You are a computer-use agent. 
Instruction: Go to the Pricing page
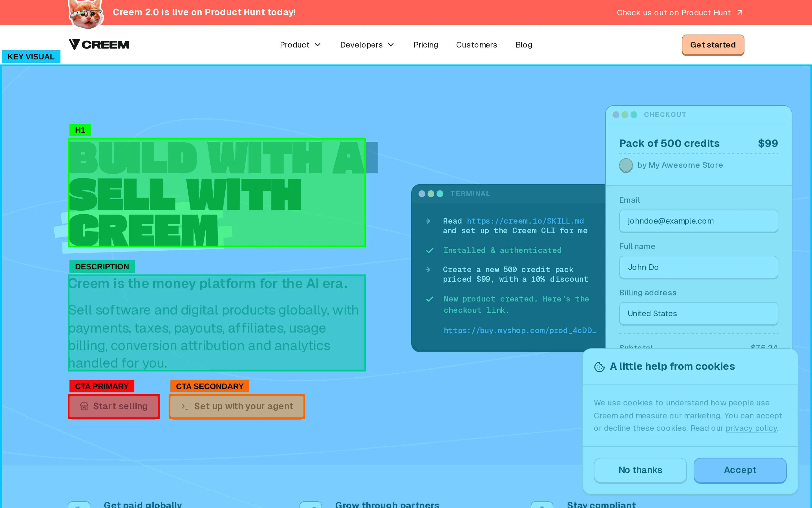426,45
